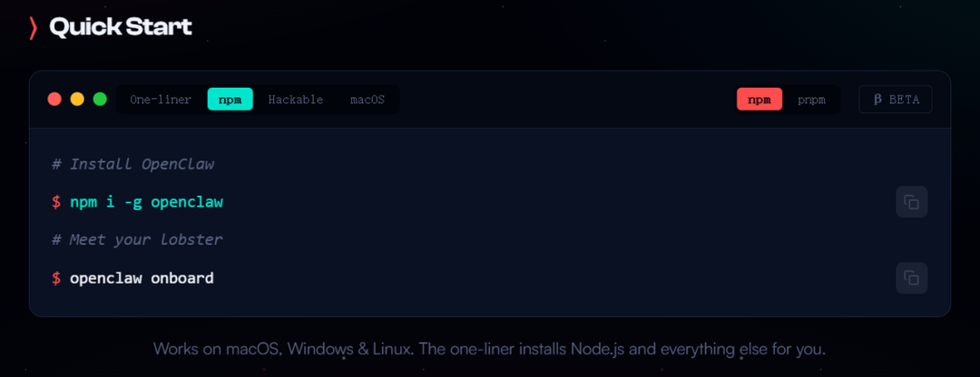Show the macOS install tab
This screenshot has height=377, width=980.
(367, 100)
